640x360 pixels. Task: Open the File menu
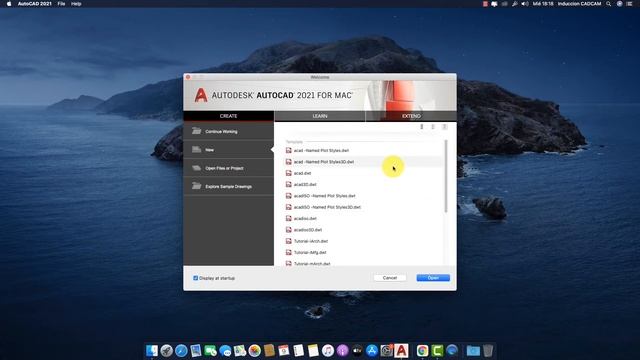61,4
